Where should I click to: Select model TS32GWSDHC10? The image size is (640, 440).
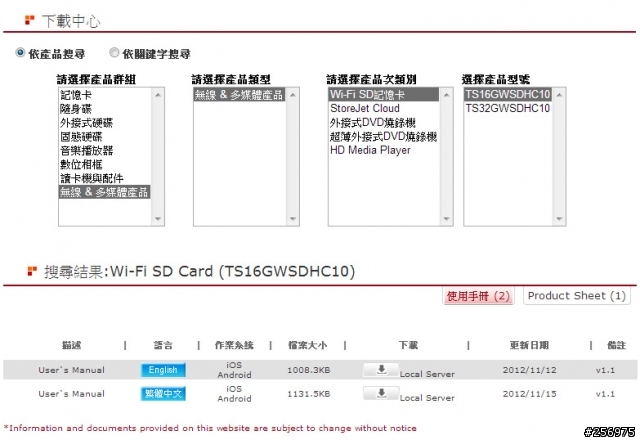(508, 108)
